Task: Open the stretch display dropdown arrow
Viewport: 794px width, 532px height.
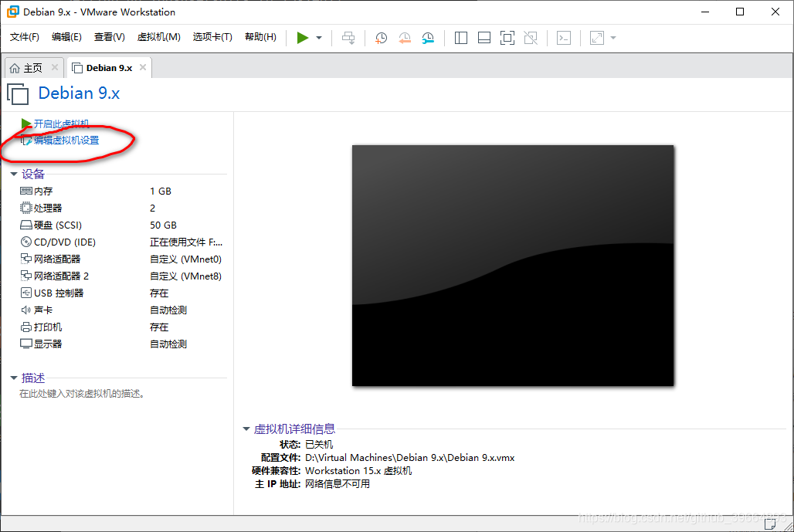Action: click(613, 38)
